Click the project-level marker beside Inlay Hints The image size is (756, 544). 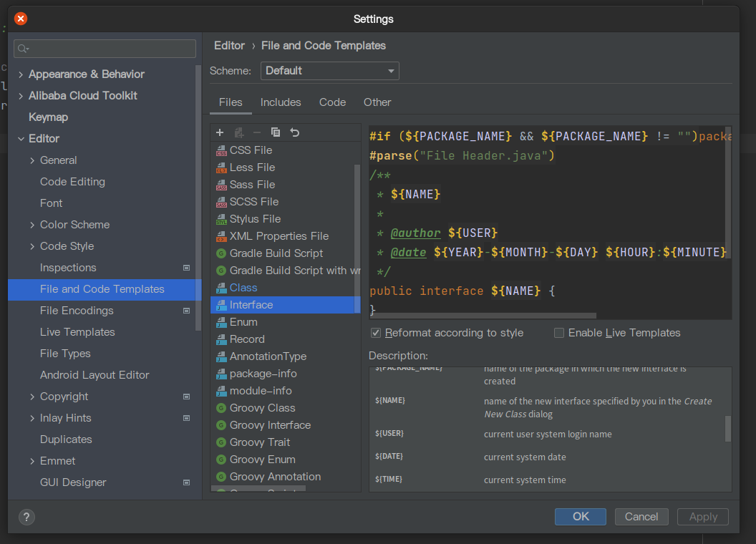point(187,418)
